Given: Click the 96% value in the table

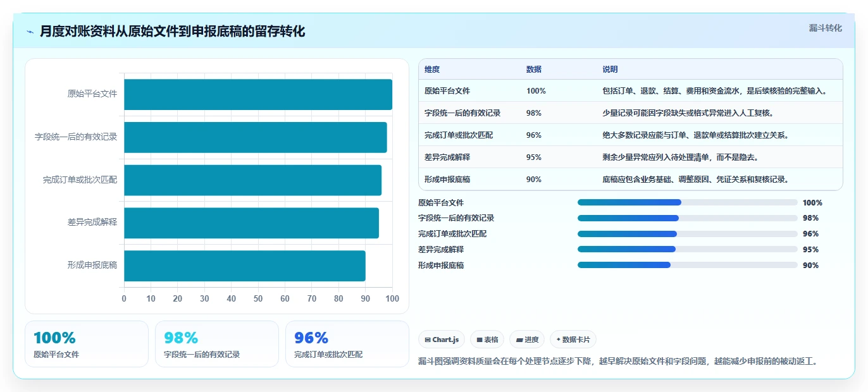Looking at the screenshot, I should point(534,135).
